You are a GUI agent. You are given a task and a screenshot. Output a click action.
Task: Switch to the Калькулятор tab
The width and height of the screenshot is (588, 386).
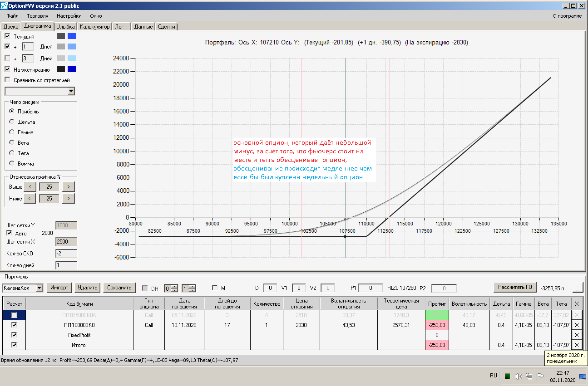click(95, 27)
